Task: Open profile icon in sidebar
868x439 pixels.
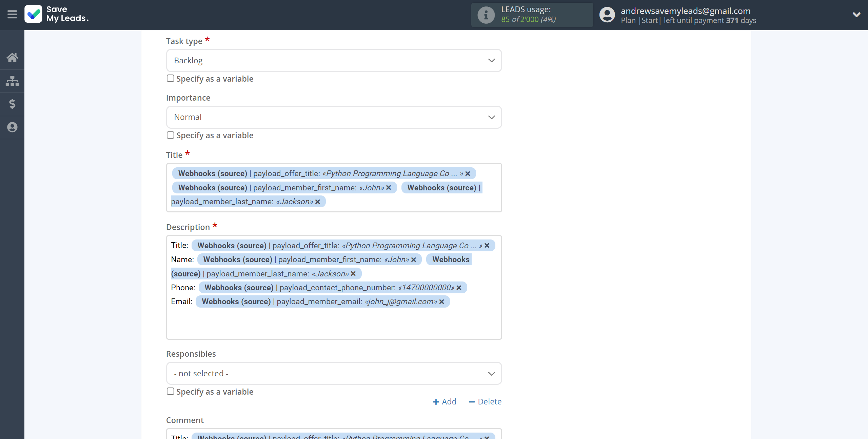Action: [x=12, y=127]
